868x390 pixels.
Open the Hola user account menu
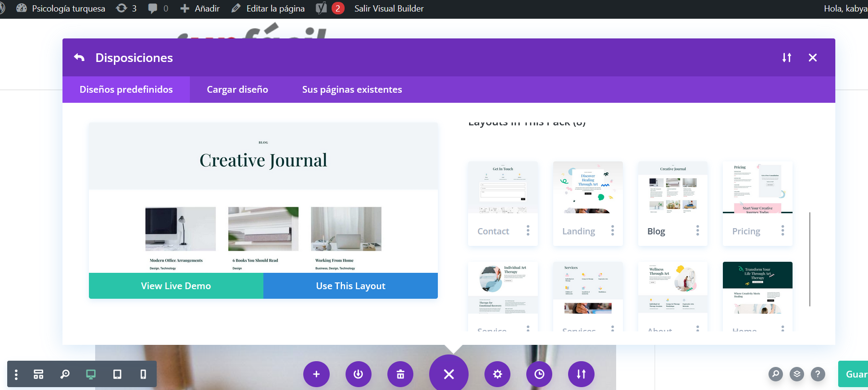click(846, 9)
